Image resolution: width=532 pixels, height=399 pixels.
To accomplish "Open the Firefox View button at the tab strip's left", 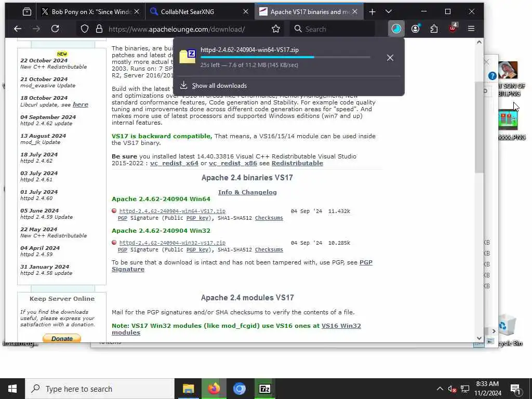I will pos(27,12).
